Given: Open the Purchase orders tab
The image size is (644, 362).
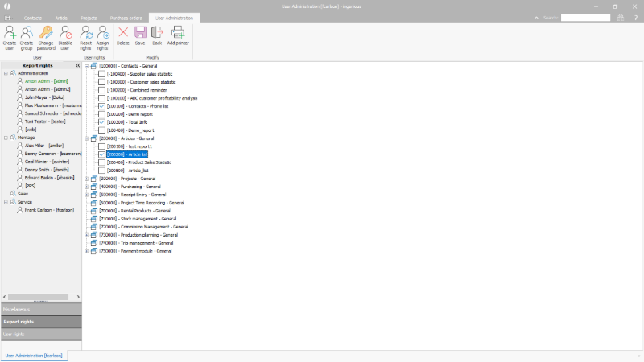Looking at the screenshot, I should [x=126, y=18].
